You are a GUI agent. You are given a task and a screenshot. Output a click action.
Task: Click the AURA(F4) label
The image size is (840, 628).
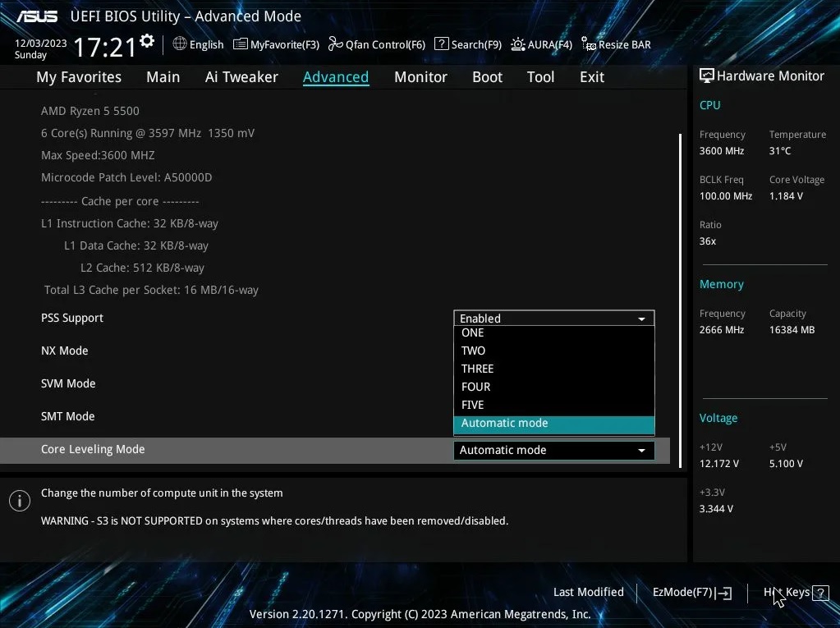point(549,44)
